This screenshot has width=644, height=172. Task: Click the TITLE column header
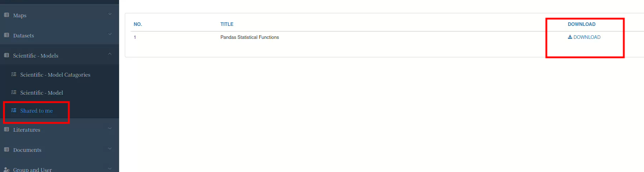click(x=227, y=24)
